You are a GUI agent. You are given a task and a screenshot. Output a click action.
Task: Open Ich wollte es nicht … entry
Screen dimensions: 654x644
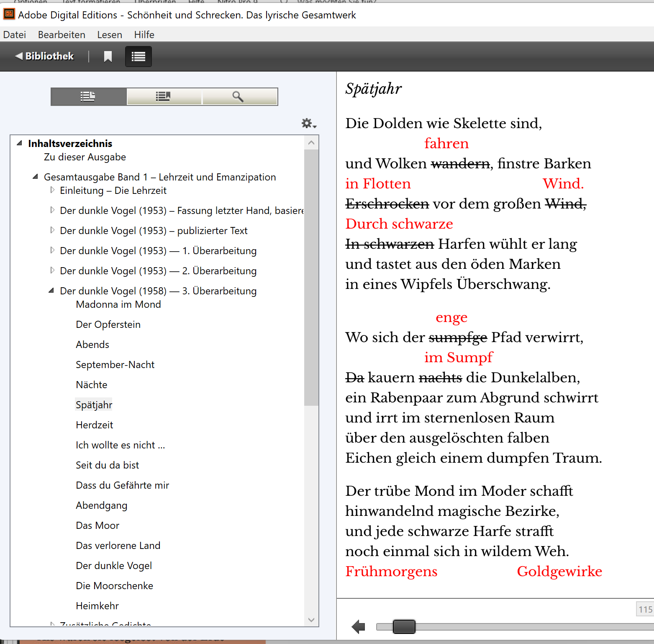coord(121,445)
